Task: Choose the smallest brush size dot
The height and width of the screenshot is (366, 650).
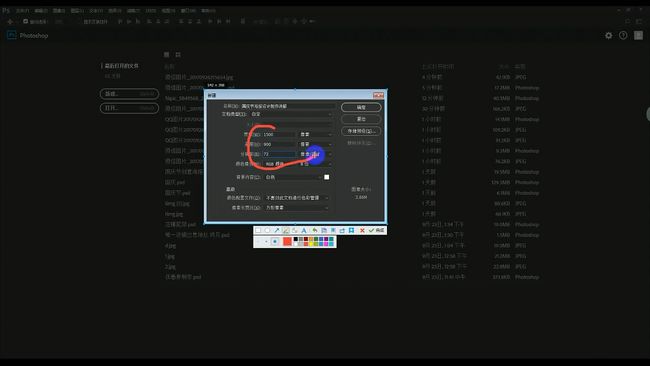Action: coord(258,241)
